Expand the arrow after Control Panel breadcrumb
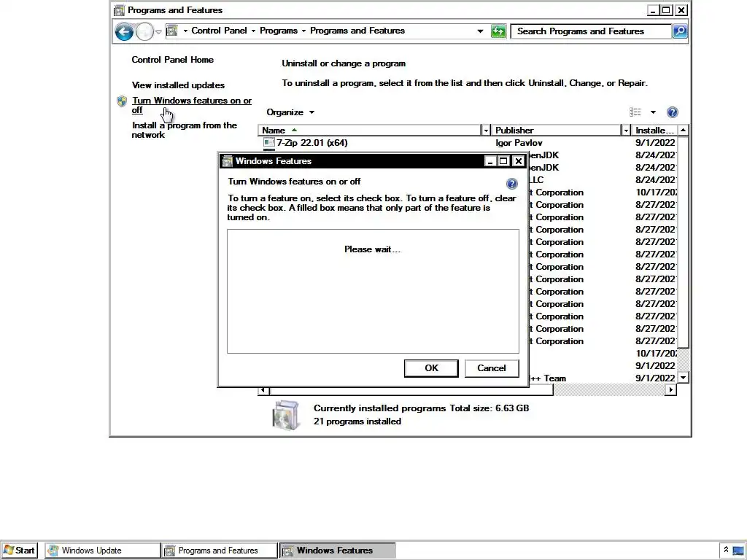The width and height of the screenshot is (747, 560). pyautogui.click(x=253, y=31)
